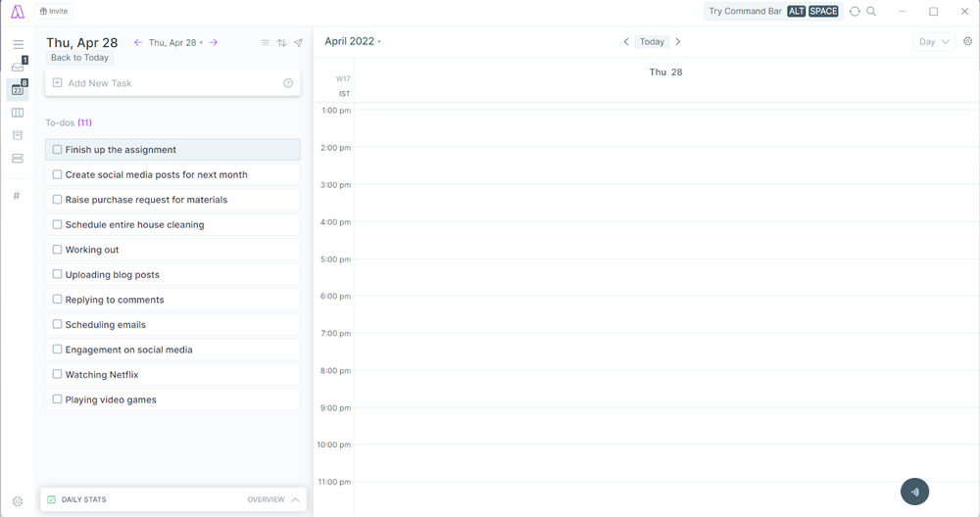Click the hamburger menu icon in the sidebar
The image size is (980, 517).
(18, 45)
